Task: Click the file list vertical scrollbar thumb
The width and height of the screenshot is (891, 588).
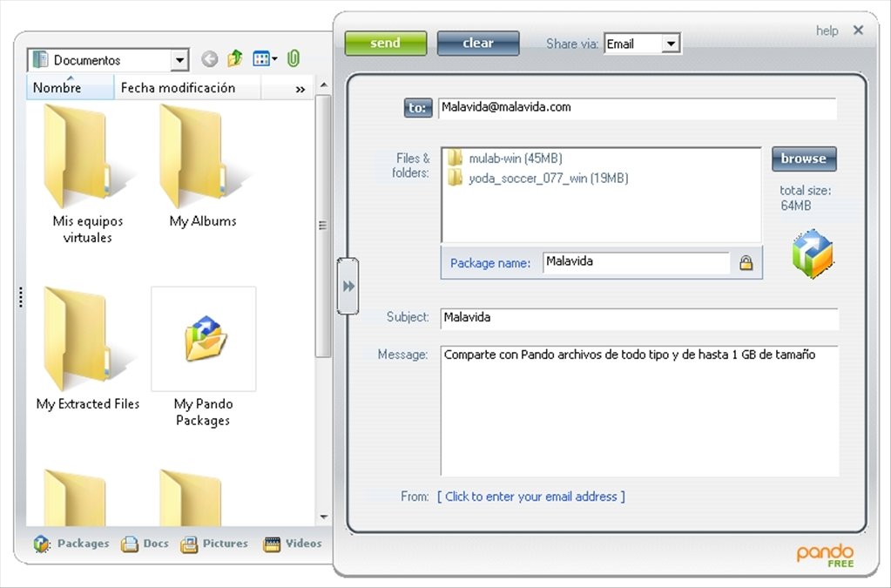Action: [x=323, y=226]
